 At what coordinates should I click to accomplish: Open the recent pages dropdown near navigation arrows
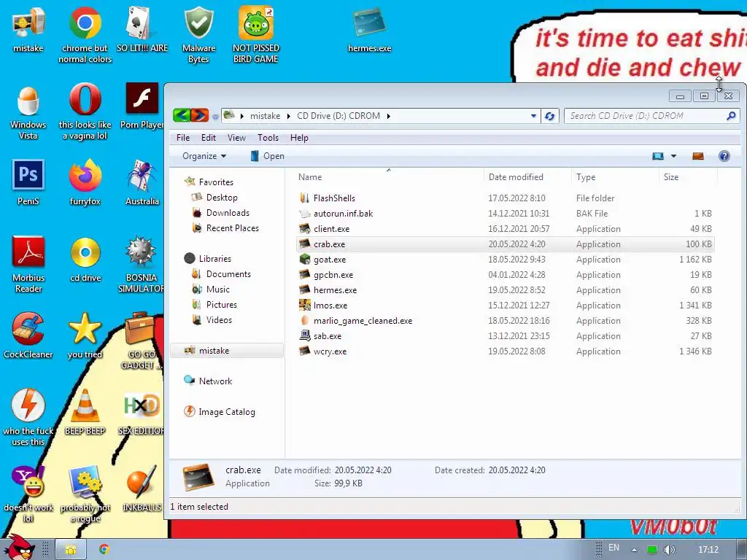[x=215, y=117]
